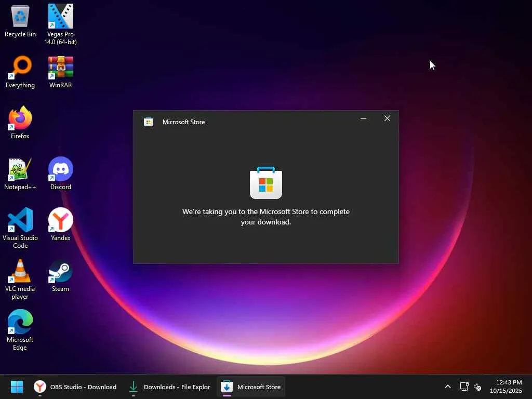Show hidden system tray icons
This screenshot has width=532, height=399.
coord(447,387)
